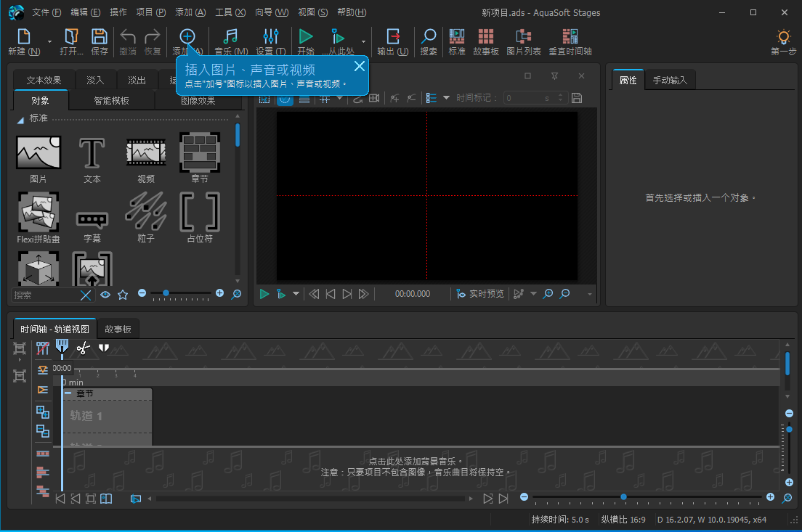Viewport: 802px width, 532px height.
Task: Click the 第一步 first steps button
Action: [783, 41]
